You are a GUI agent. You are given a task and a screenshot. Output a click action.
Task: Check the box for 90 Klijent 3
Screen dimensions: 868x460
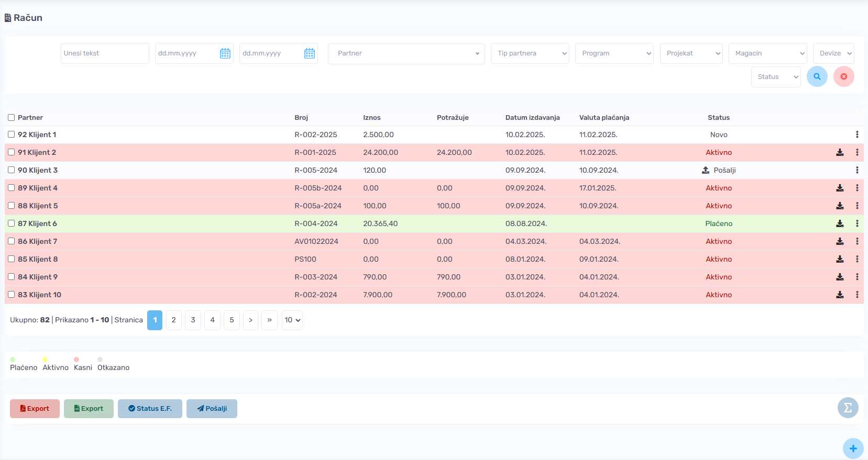[11, 170]
